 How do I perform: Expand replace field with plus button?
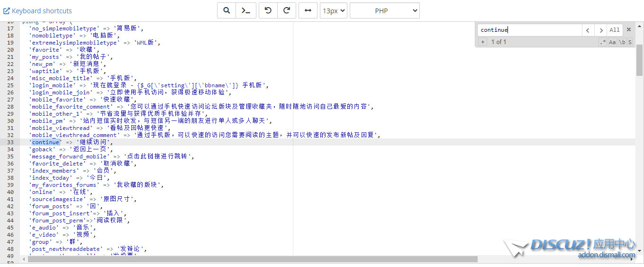pos(482,42)
